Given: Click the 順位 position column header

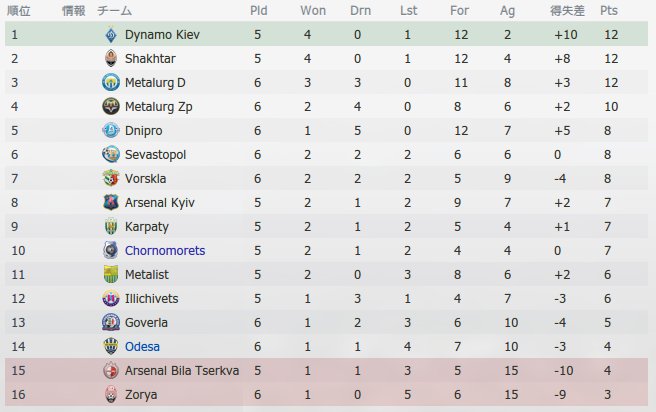Looking at the screenshot, I should click(19, 10).
